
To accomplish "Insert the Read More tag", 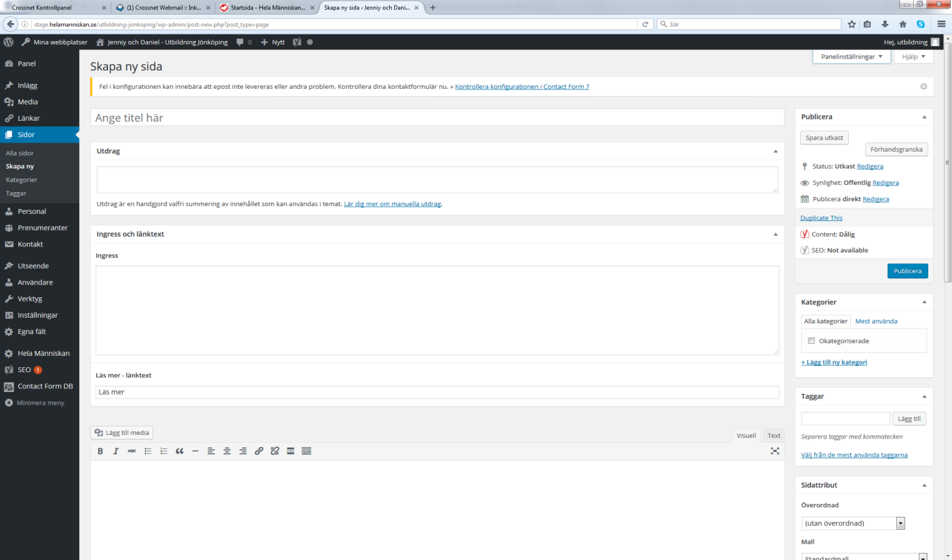I will point(290,451).
